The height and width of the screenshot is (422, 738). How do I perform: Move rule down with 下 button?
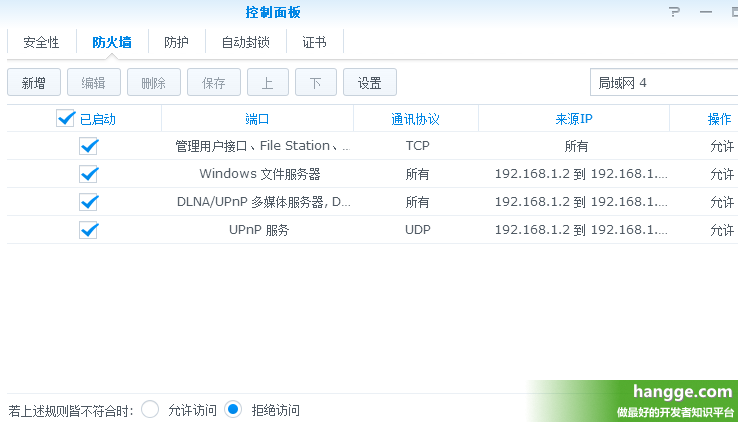point(315,82)
